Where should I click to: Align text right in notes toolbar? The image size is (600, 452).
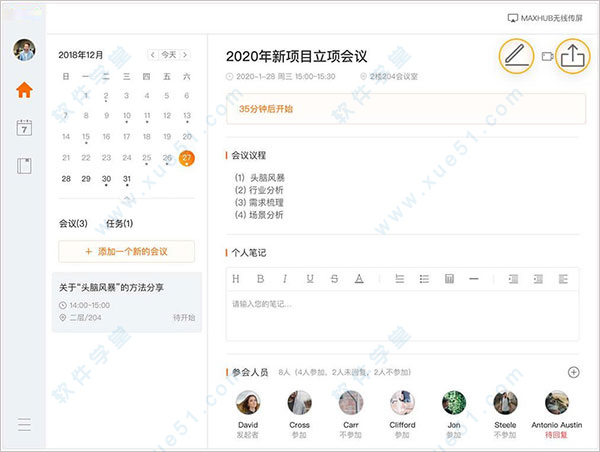563,279
